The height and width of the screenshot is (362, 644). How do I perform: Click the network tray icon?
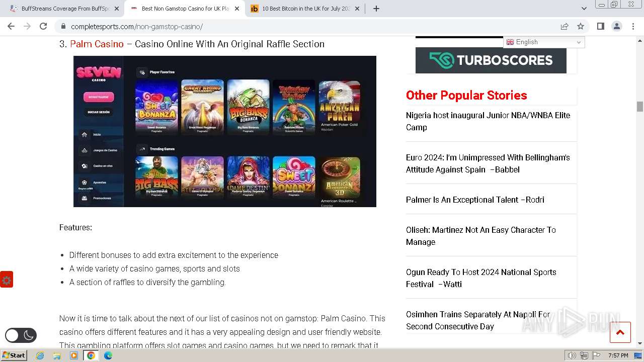point(584,355)
